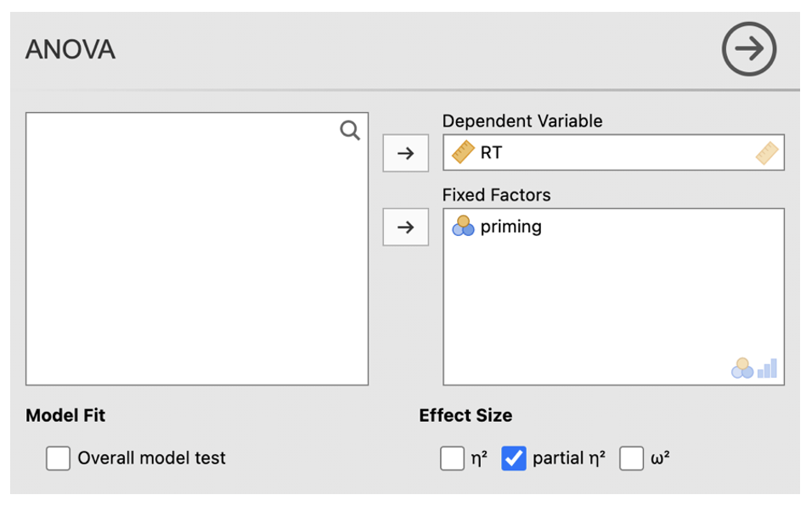Viewport: 812px width, 506px height.
Task: Enable the Overall model test checkbox
Action: [x=59, y=458]
